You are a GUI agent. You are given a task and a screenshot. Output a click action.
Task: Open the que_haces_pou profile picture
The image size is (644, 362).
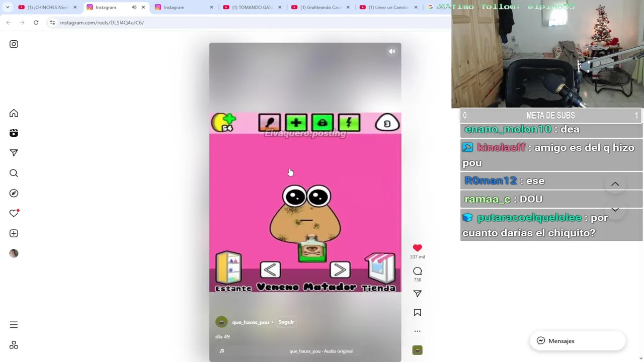[221, 322]
